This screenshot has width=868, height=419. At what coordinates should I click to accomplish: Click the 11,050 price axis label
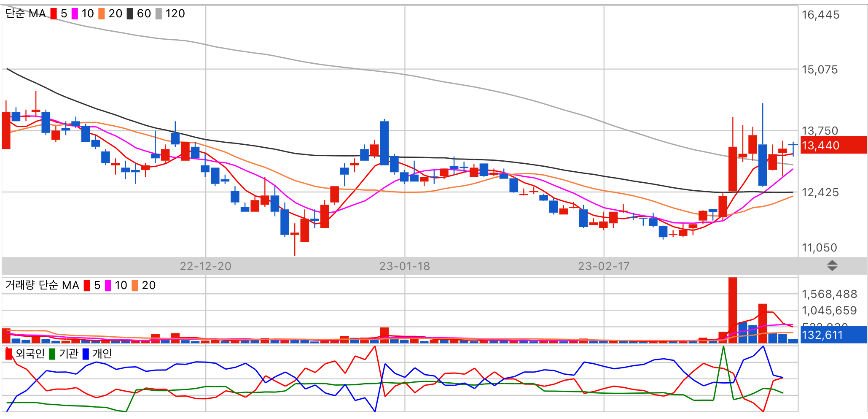click(x=819, y=248)
